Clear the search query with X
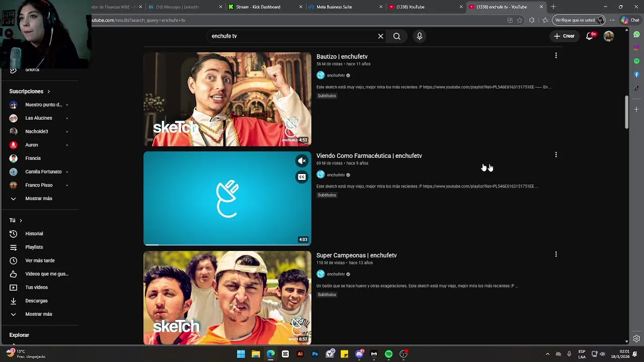 381,36
